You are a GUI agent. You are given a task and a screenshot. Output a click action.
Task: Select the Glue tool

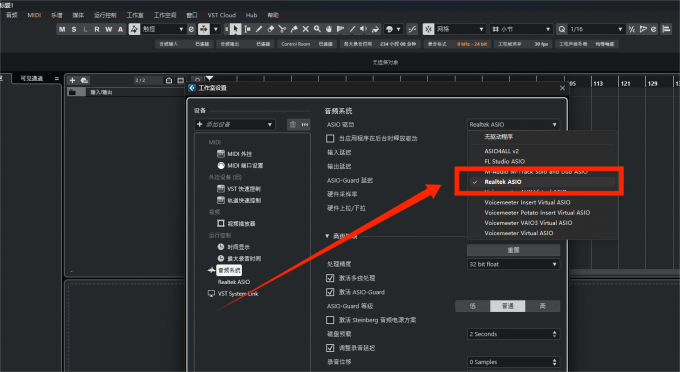tap(294, 29)
